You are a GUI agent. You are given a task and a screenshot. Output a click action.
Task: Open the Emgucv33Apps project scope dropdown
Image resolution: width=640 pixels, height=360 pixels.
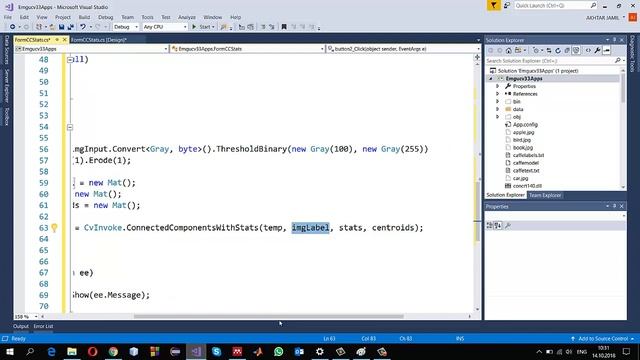click(x=91, y=49)
